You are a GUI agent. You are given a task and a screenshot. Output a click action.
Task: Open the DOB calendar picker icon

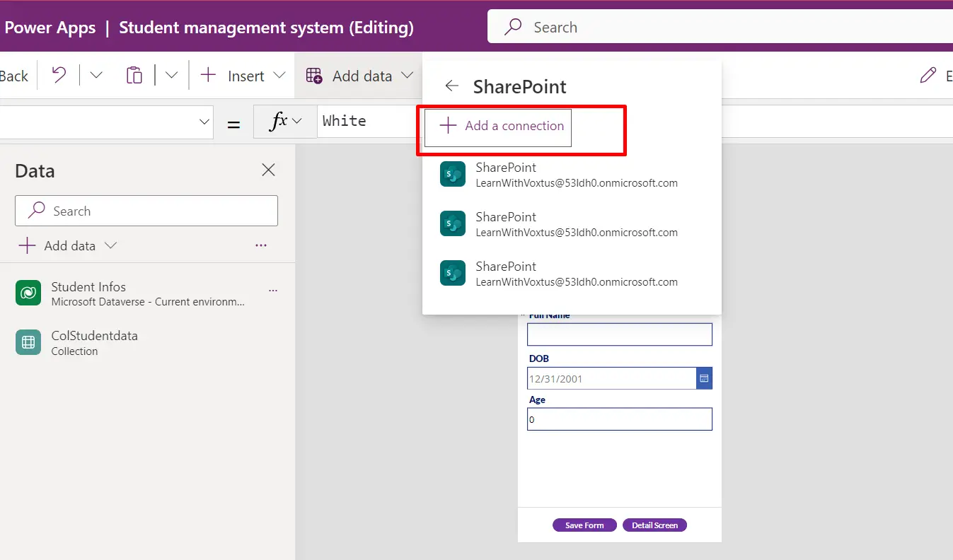tap(705, 378)
